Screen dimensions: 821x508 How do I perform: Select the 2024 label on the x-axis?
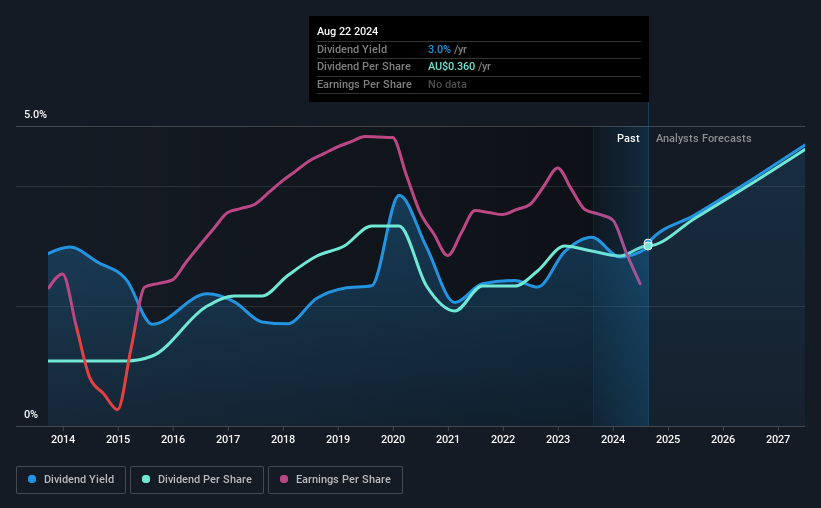(613, 439)
